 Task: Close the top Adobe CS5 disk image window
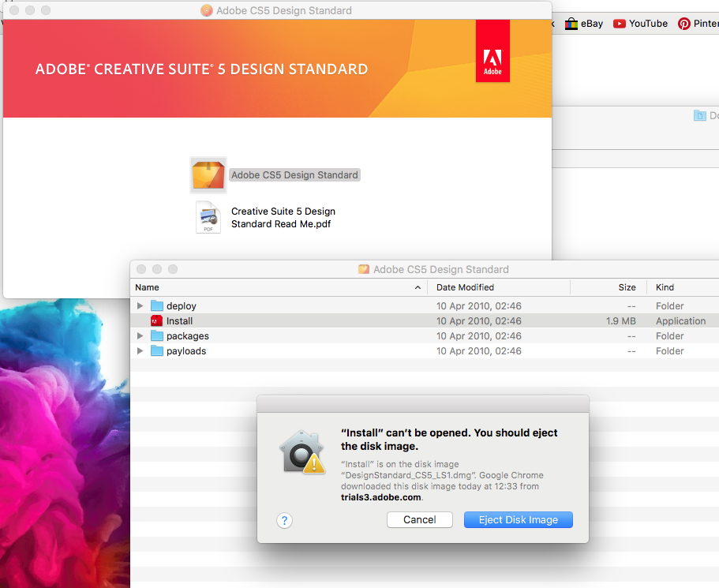pos(14,10)
